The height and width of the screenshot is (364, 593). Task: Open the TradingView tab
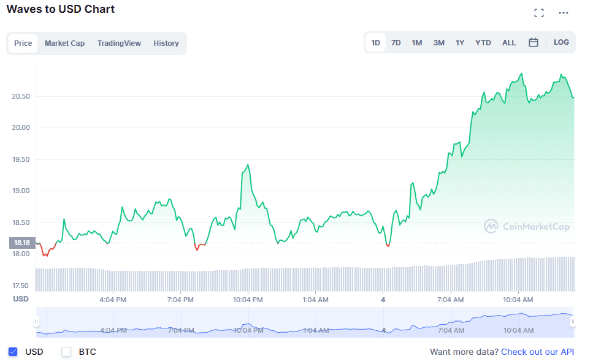(x=118, y=43)
